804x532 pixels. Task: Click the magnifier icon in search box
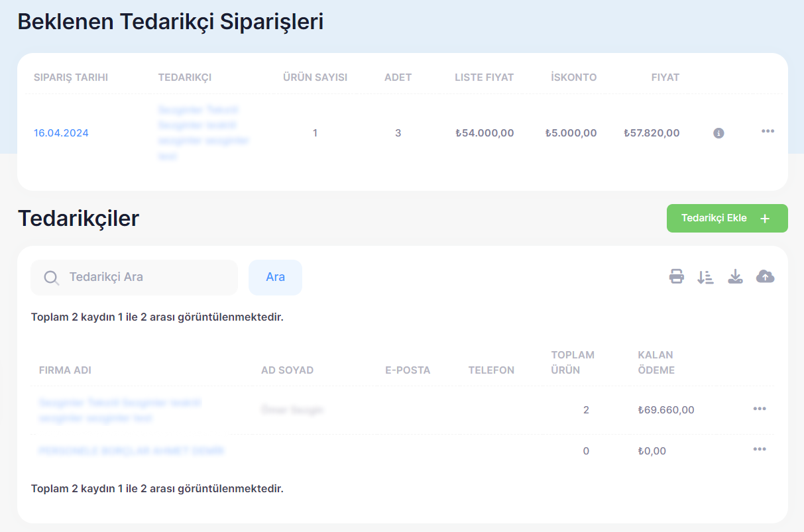click(52, 278)
